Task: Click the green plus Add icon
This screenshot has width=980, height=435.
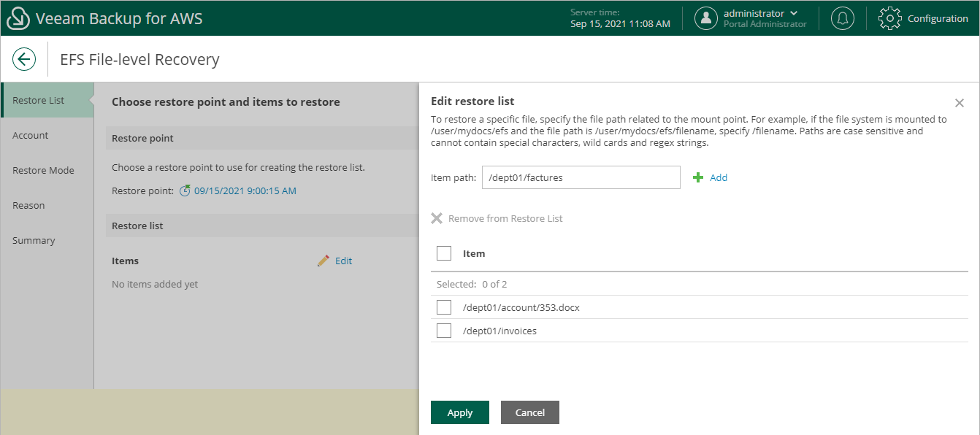Action: coord(698,177)
